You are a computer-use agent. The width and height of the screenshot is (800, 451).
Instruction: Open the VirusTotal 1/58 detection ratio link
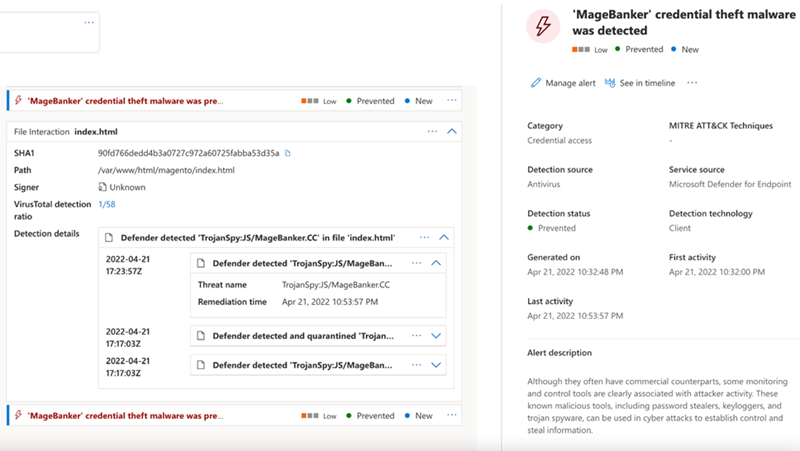pyautogui.click(x=106, y=204)
